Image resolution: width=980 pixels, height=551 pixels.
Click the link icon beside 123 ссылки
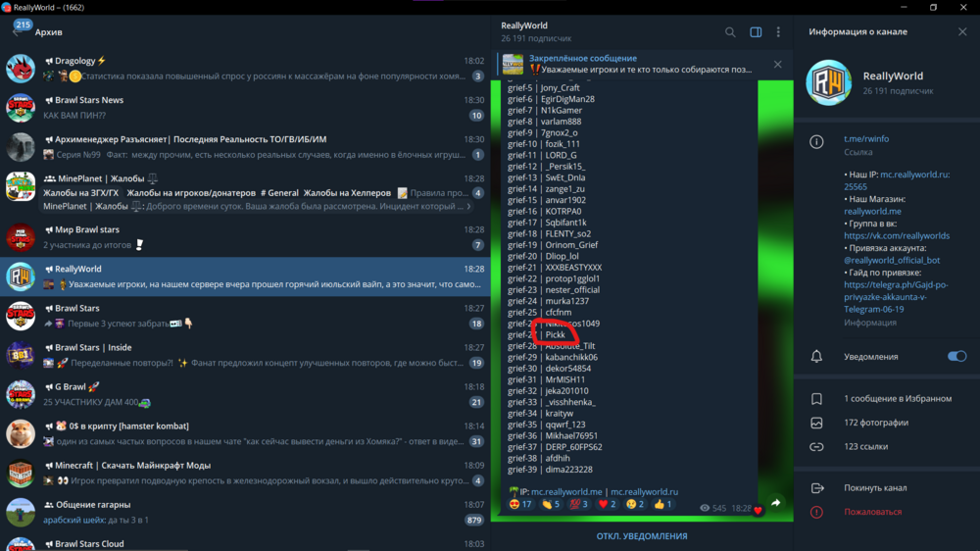coord(816,446)
